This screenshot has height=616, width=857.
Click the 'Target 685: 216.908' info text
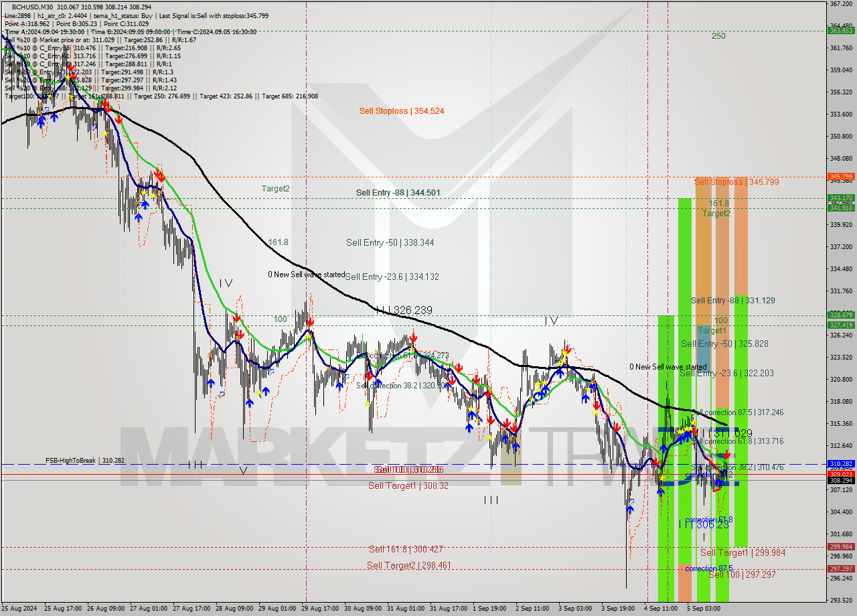pos(290,96)
